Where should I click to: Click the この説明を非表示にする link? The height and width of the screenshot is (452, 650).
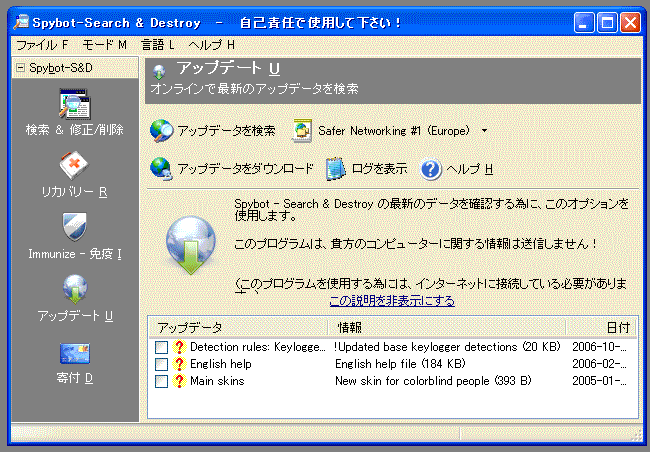click(392, 301)
